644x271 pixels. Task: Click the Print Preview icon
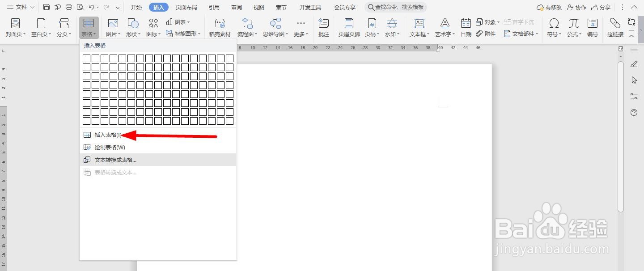pos(80,7)
